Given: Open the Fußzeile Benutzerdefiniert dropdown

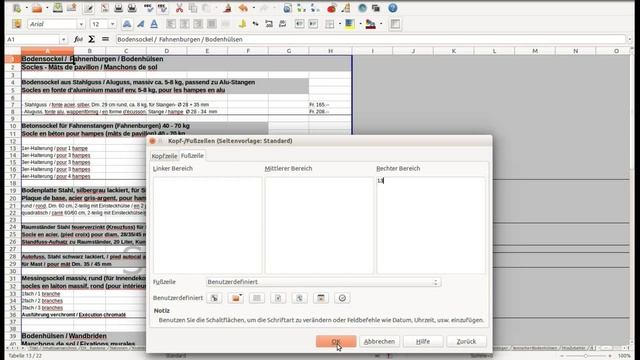Looking at the screenshot, I should pyautogui.click(x=323, y=282).
